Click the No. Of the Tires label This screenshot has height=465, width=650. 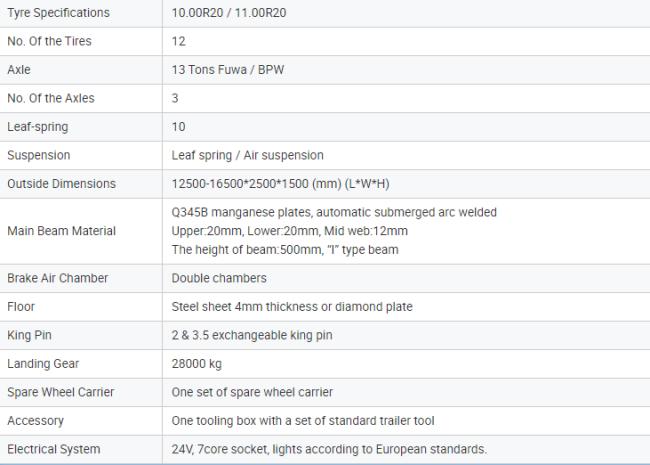pos(49,41)
